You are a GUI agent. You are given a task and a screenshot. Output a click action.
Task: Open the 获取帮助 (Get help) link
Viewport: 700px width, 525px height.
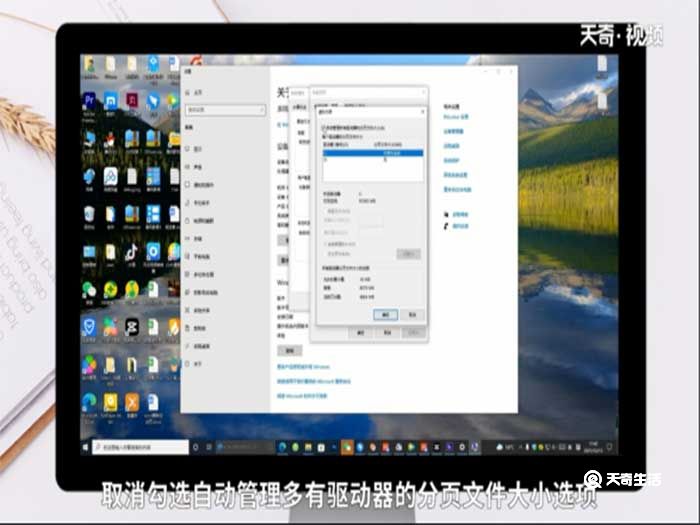point(462,213)
